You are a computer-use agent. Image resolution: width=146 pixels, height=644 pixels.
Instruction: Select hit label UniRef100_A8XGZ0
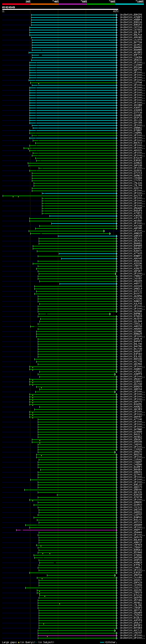click(x=131, y=151)
